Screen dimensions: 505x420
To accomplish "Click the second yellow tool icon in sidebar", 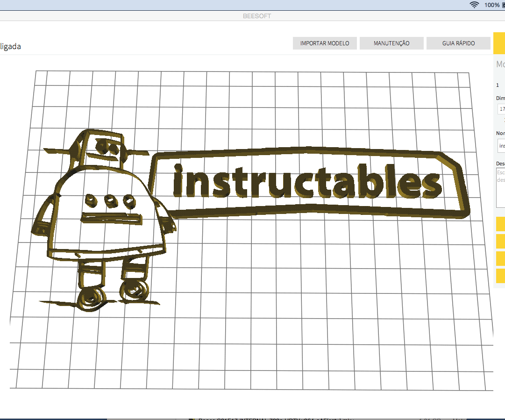I will click(500, 241).
